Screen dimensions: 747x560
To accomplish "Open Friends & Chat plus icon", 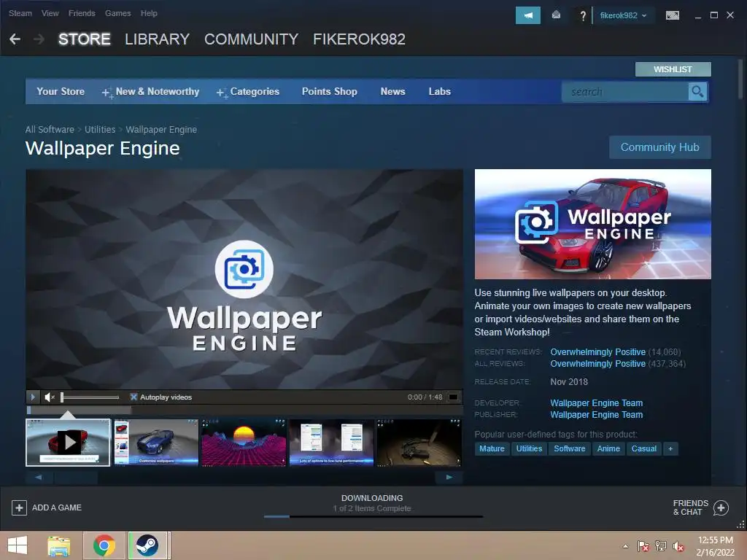I will [x=721, y=507].
